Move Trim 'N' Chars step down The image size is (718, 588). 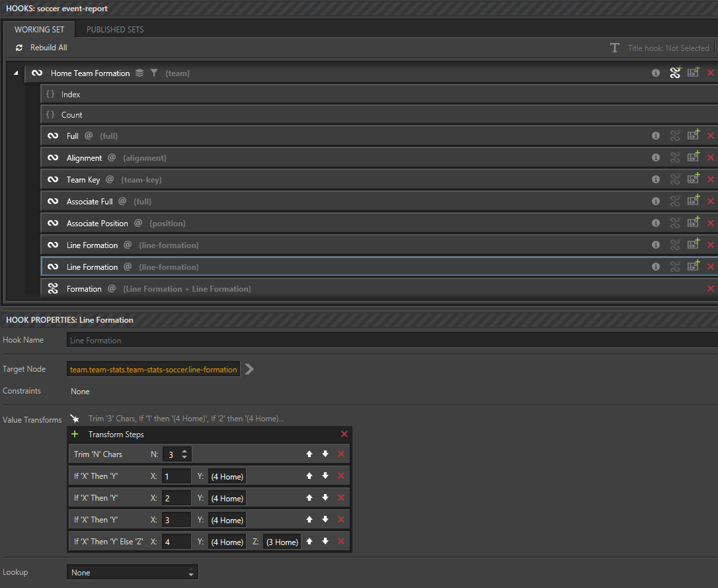[x=325, y=454]
